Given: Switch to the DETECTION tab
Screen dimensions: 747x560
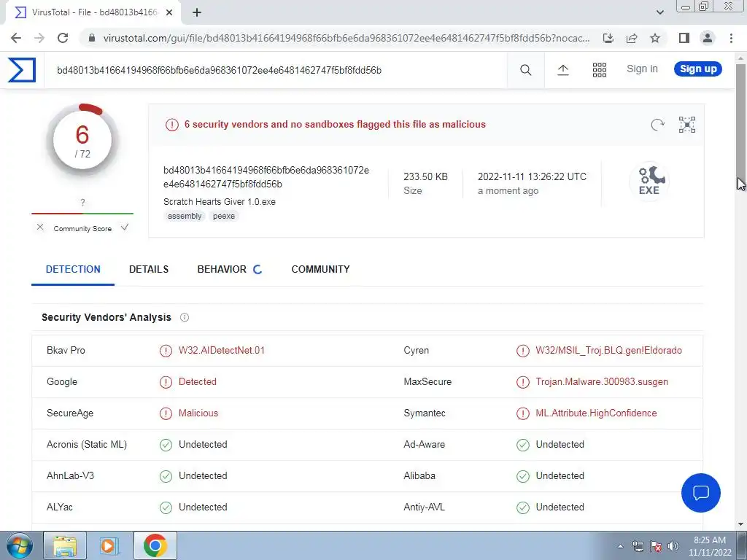Looking at the screenshot, I should pos(73,269).
